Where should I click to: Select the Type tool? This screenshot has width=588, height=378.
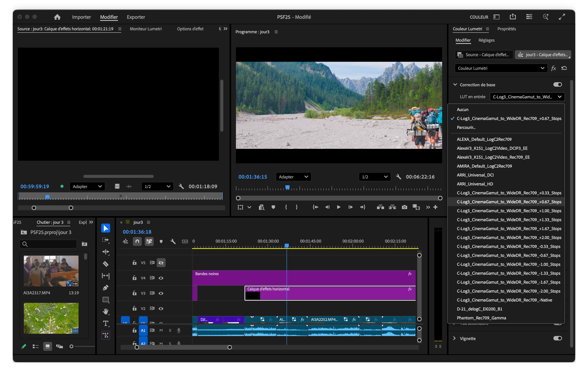[x=106, y=323]
